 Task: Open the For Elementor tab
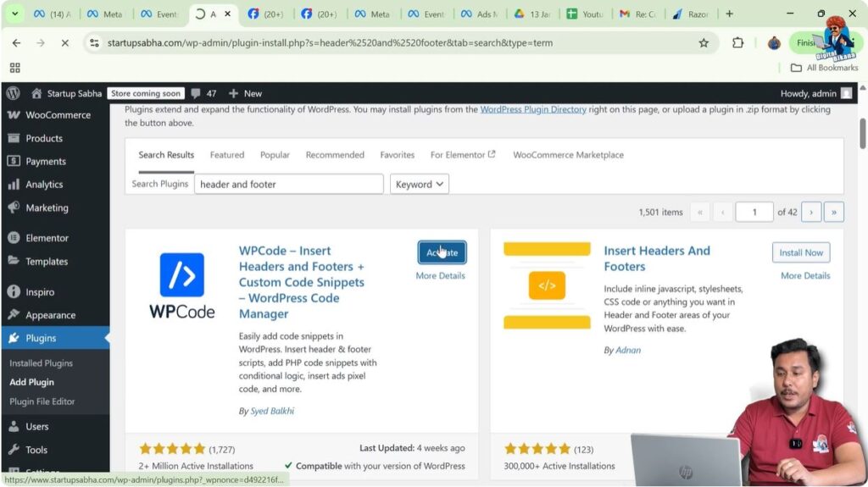pyautogui.click(x=463, y=154)
